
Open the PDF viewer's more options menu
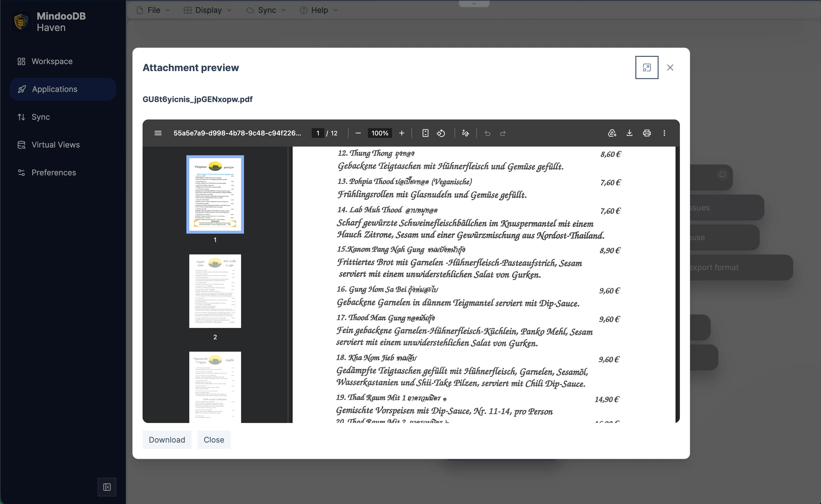pos(664,133)
